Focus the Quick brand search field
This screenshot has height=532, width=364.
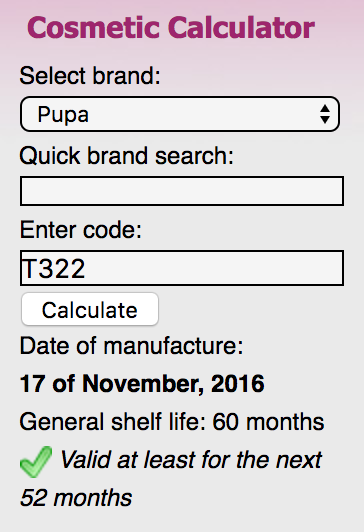point(182,191)
